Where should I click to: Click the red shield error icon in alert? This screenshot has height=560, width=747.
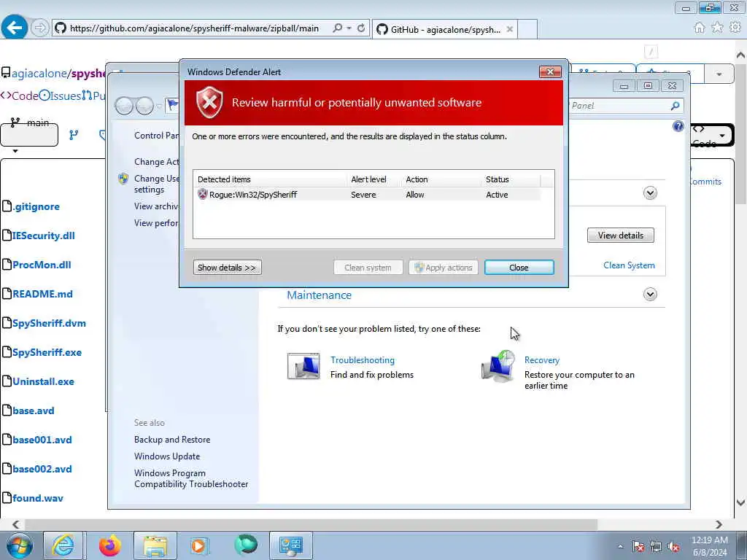(x=209, y=102)
